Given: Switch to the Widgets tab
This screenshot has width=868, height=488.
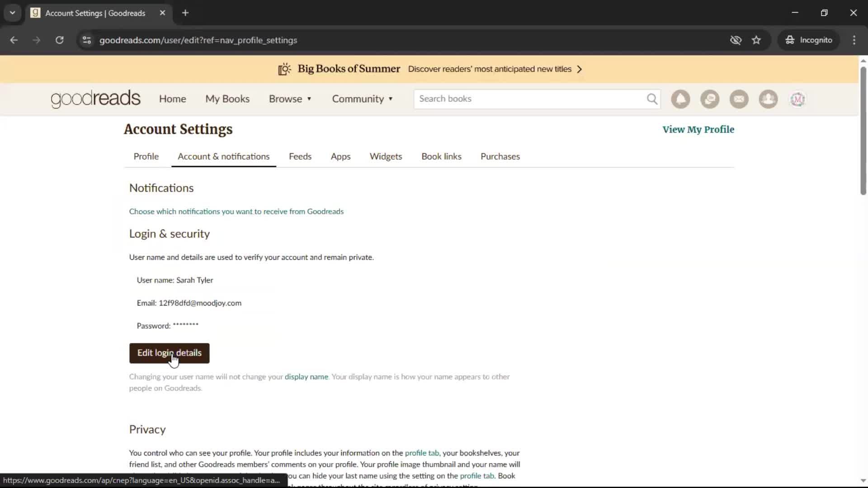Looking at the screenshot, I should (x=386, y=156).
